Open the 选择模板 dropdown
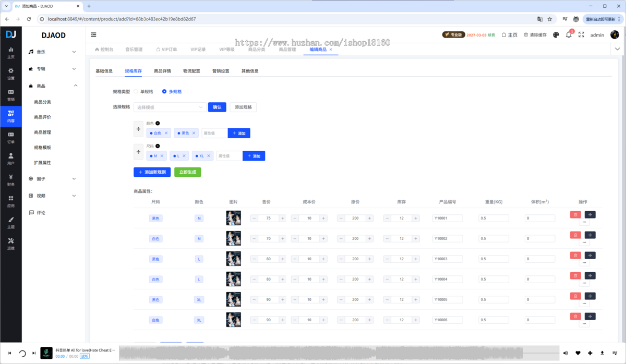626x364 pixels. (170, 107)
